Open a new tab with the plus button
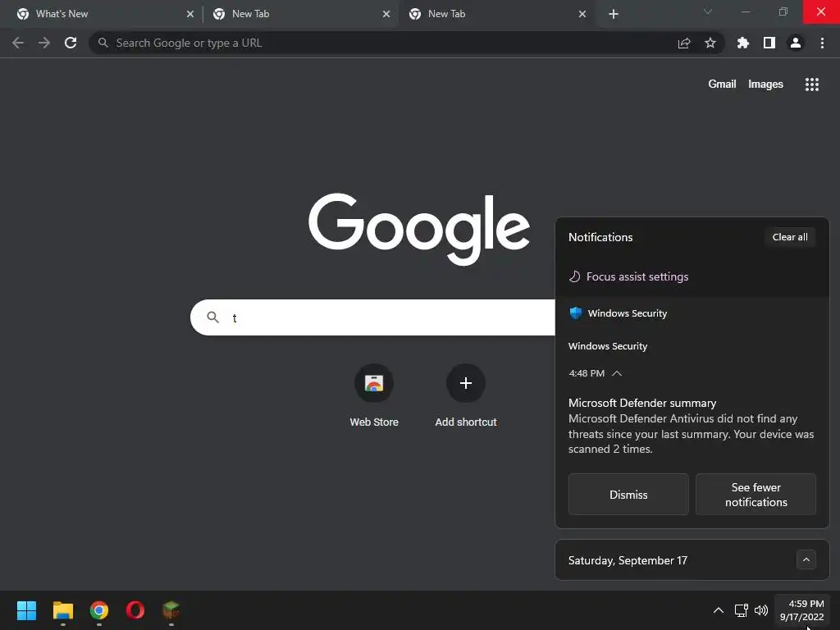Viewport: 840px width, 630px height. click(614, 14)
